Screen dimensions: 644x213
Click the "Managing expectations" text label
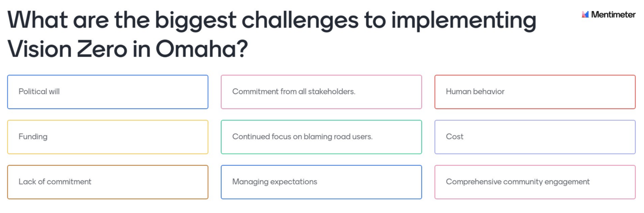coord(275,182)
